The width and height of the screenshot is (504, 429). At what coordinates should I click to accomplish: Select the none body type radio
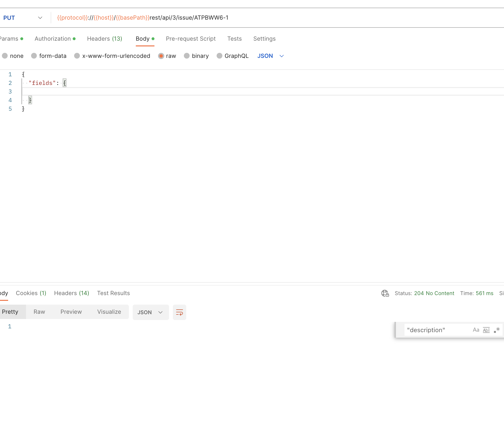pyautogui.click(x=5, y=56)
